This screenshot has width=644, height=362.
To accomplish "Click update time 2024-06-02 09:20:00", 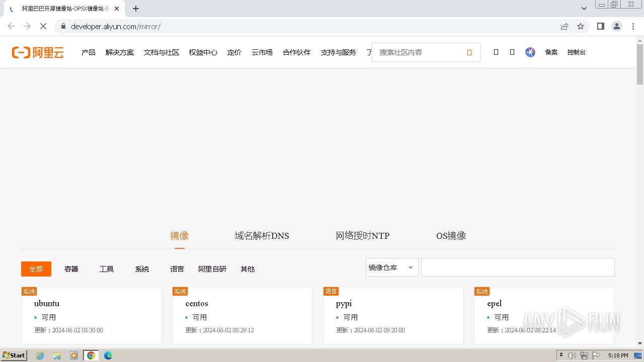I will [x=379, y=330].
